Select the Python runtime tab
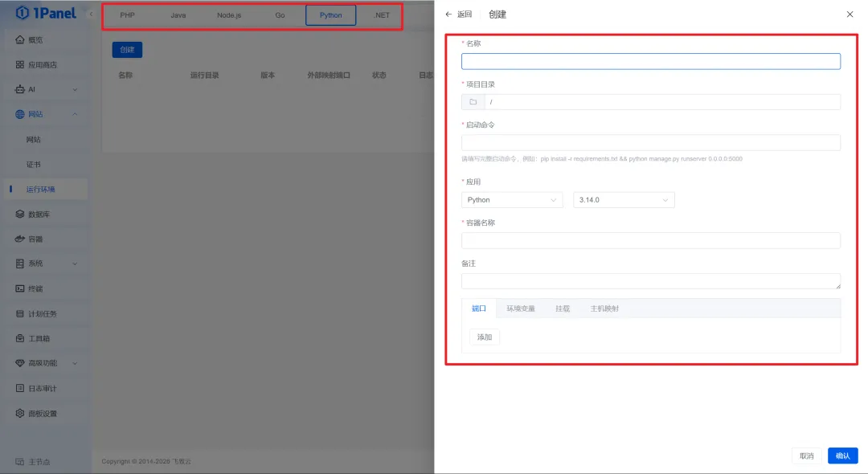Viewport: 868px width, 474px height. click(x=330, y=15)
